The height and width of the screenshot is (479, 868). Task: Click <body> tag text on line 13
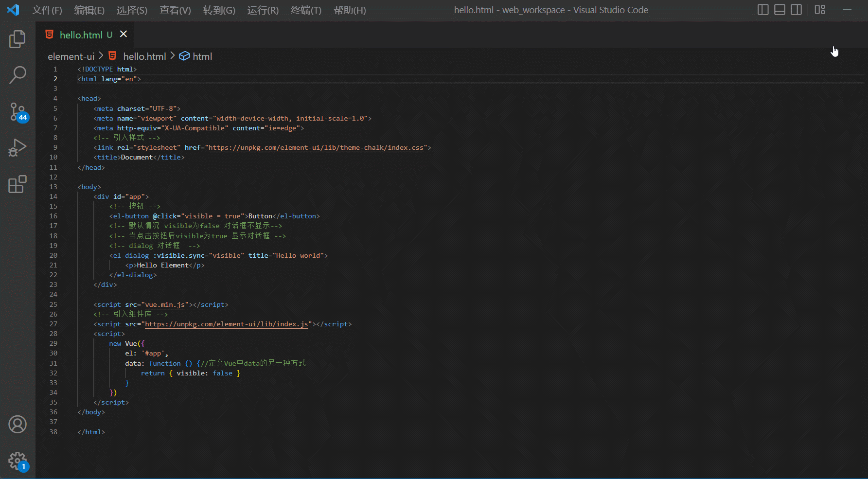click(x=89, y=187)
